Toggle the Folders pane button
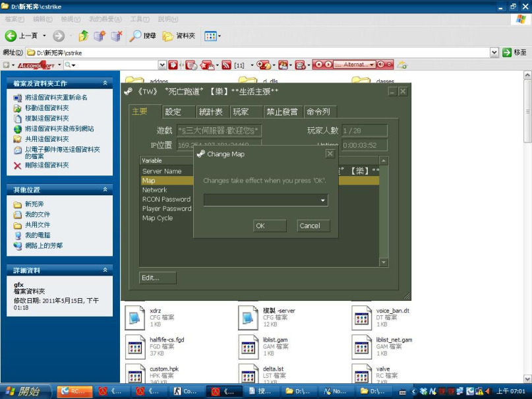Screen dimensions: 532x399 pos(179,36)
